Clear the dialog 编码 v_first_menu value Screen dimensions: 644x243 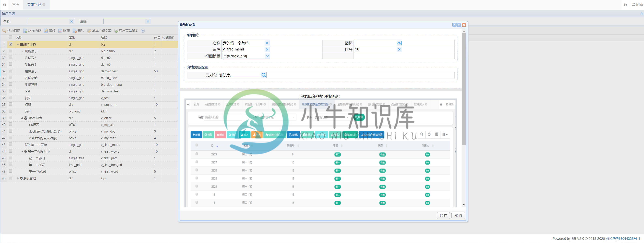[x=267, y=49]
